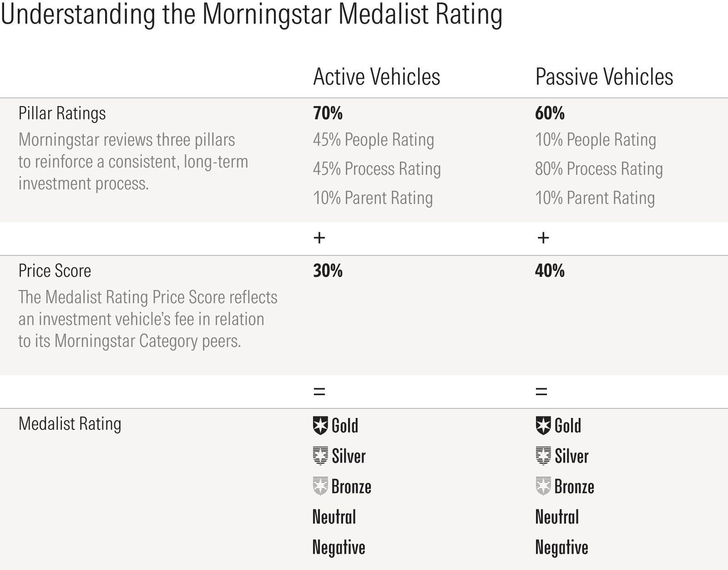Click the 70% Active pillar weight
728x570 pixels.
click(x=328, y=113)
